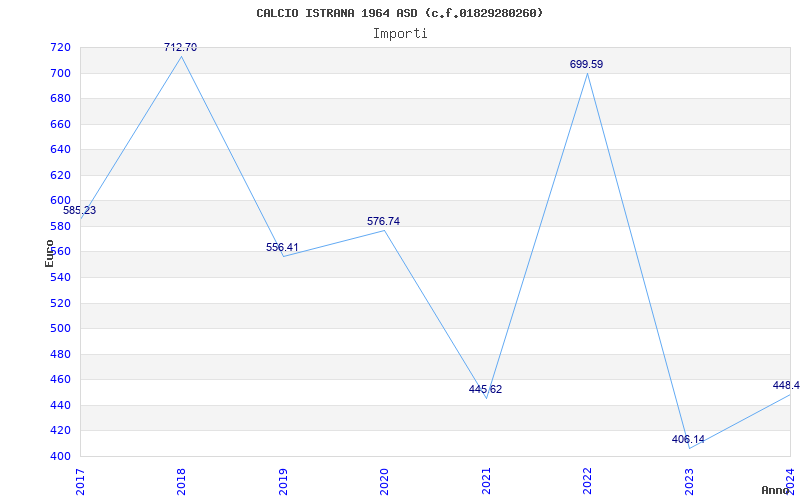Viewport: 800px width, 500px height.
Task: Select the 406.14 data label for 2023
Action: pos(688,439)
